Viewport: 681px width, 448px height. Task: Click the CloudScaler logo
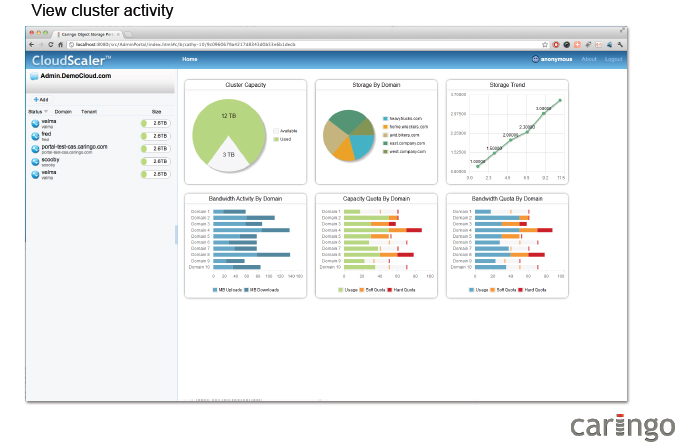[x=72, y=60]
